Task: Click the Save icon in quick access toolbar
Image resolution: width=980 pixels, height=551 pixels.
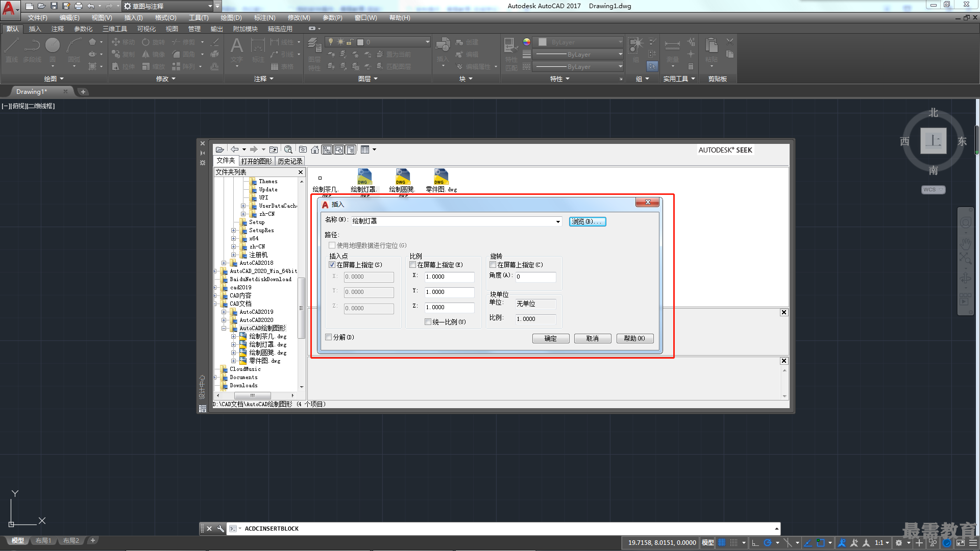Action: coord(54,6)
